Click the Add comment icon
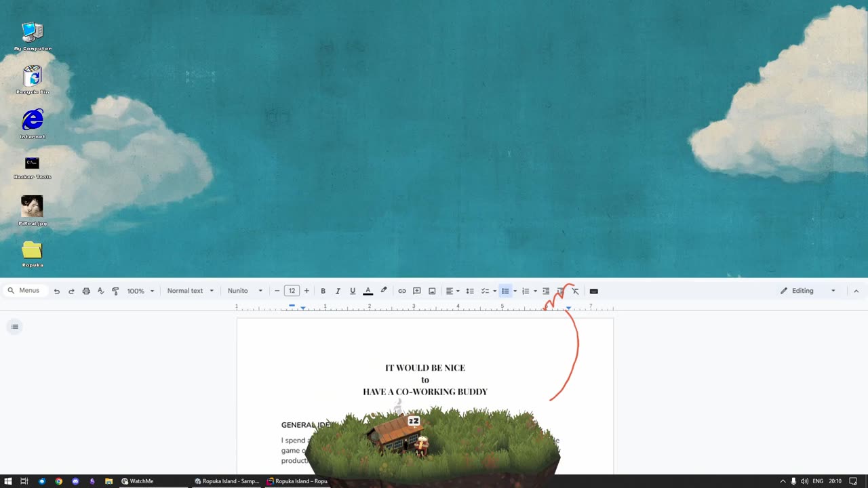Viewport: 868px width, 488px height. [x=417, y=291]
